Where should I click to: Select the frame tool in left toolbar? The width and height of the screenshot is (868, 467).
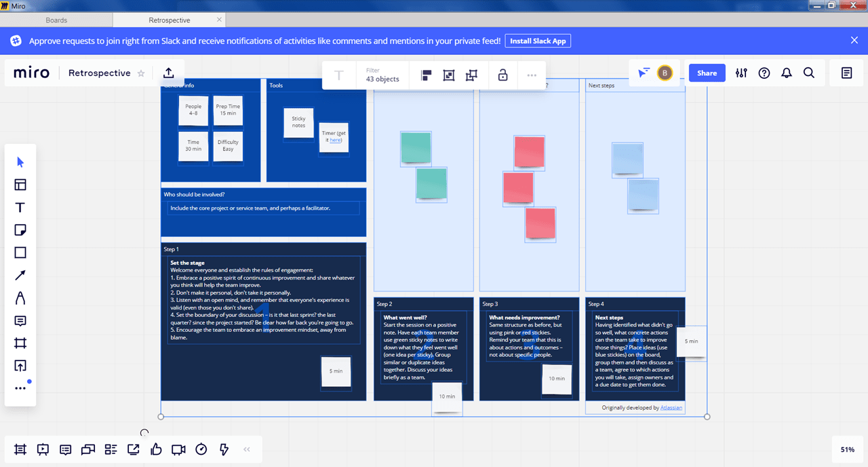(20, 343)
